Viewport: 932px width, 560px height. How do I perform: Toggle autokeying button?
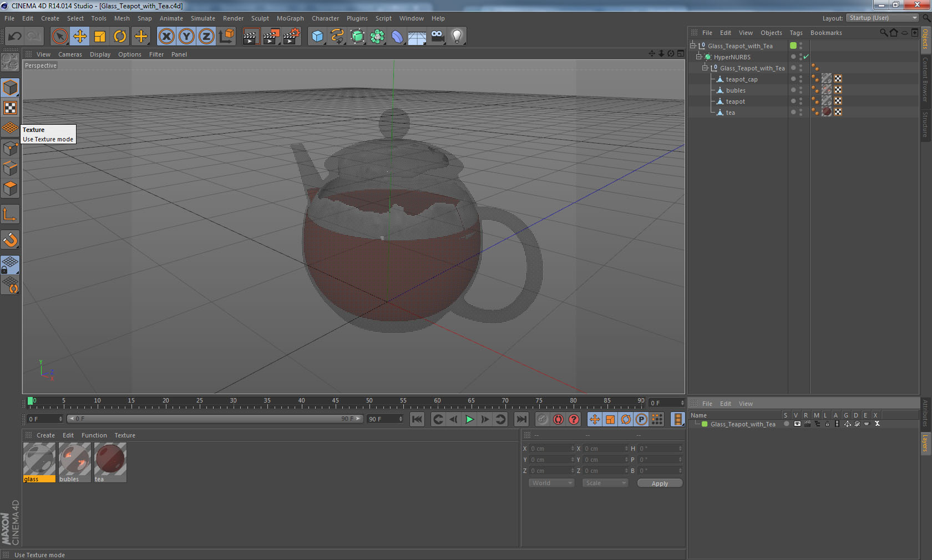click(x=558, y=419)
